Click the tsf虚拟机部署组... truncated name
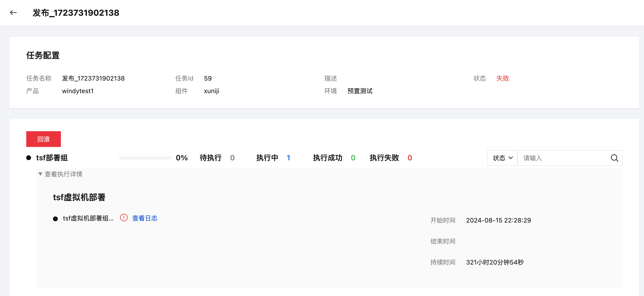This screenshot has height=296, width=644. point(88,218)
